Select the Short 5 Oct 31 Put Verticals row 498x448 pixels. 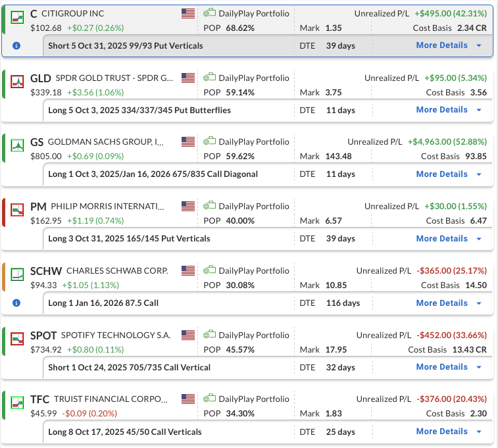[125, 46]
